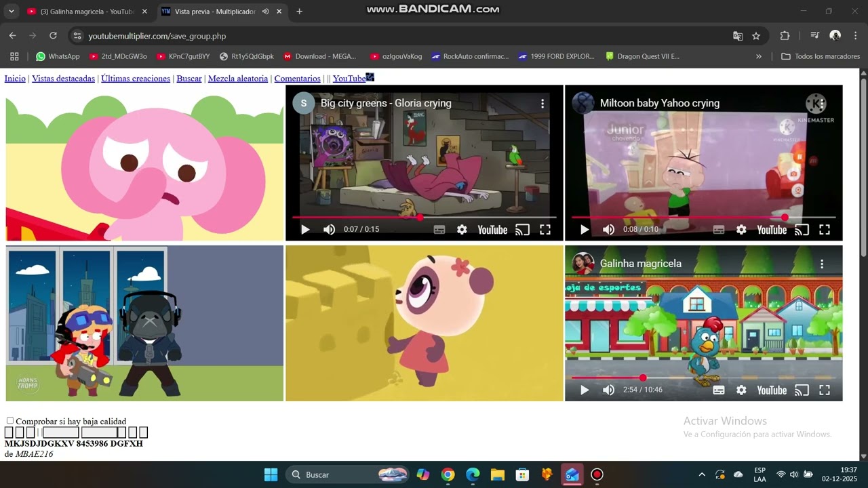Cast the Galinha magricela video
The width and height of the screenshot is (868, 488).
coord(802,390)
